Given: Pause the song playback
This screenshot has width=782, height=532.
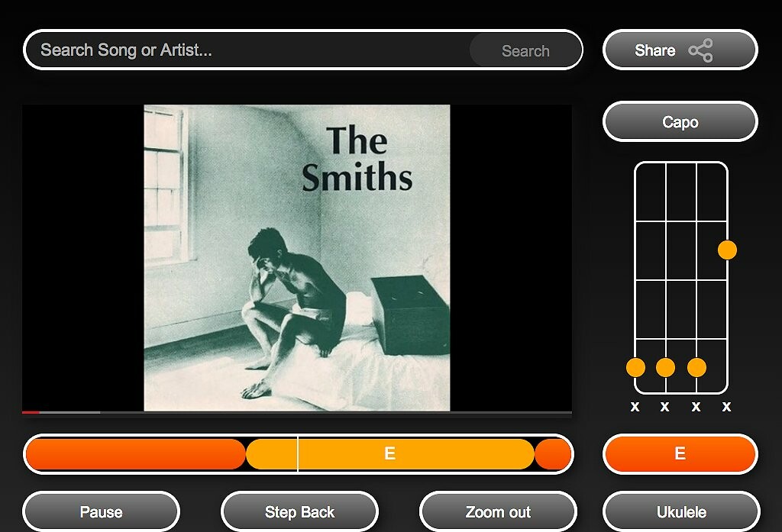Looking at the screenshot, I should pyautogui.click(x=101, y=511).
